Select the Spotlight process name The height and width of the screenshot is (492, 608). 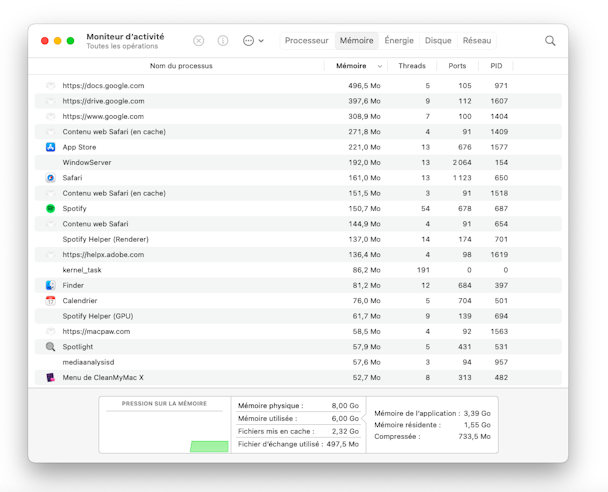(78, 347)
